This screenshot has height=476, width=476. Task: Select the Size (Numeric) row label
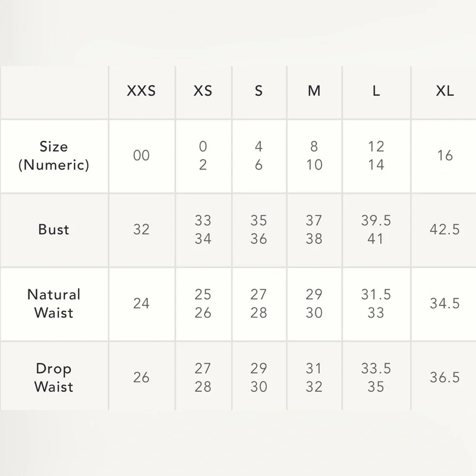(54, 156)
